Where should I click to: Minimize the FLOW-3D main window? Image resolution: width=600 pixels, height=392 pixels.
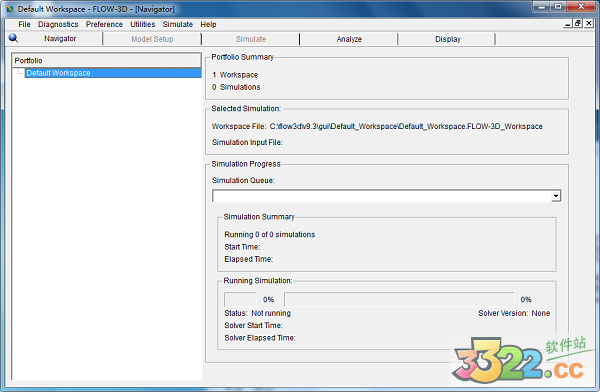pyautogui.click(x=542, y=7)
